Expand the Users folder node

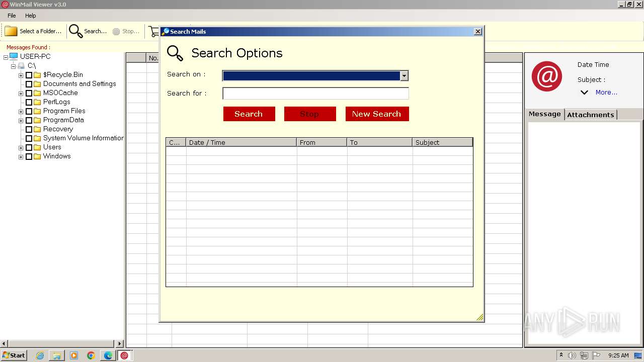21,148
